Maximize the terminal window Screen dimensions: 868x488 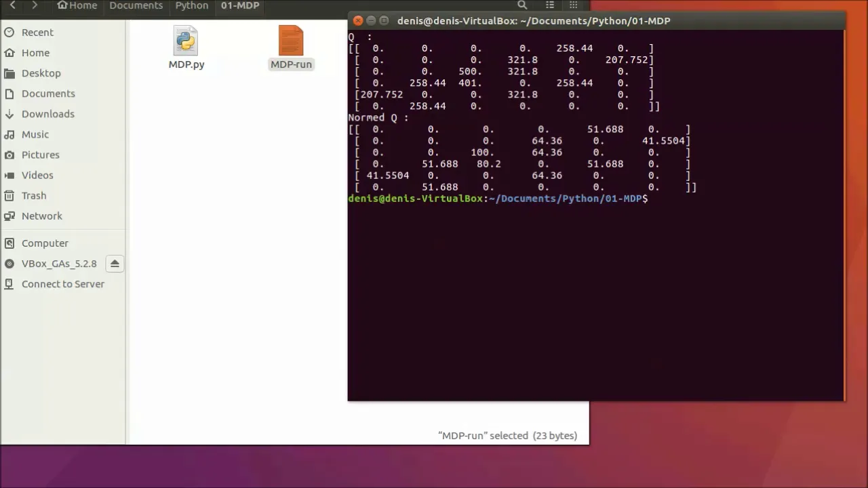[384, 20]
